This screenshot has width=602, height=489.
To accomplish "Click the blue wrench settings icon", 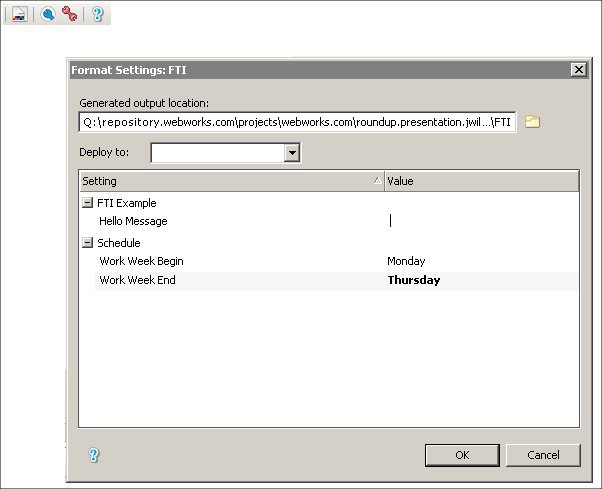I will click(47, 14).
